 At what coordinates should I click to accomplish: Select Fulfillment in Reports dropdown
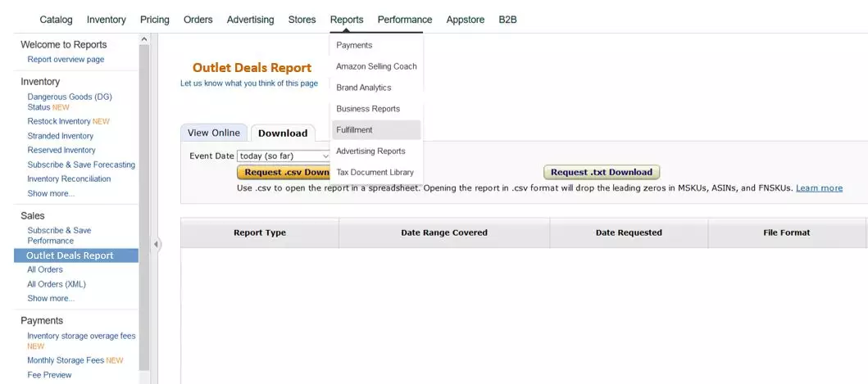(376, 130)
